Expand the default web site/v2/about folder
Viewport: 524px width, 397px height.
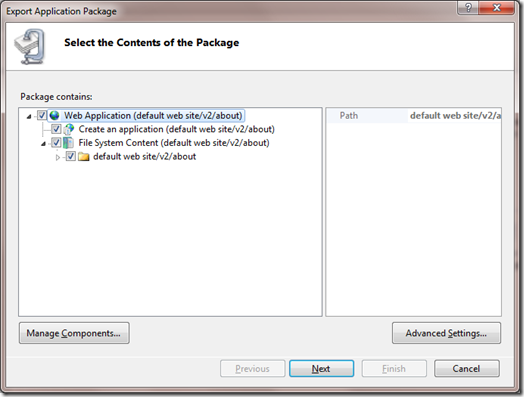[58, 157]
